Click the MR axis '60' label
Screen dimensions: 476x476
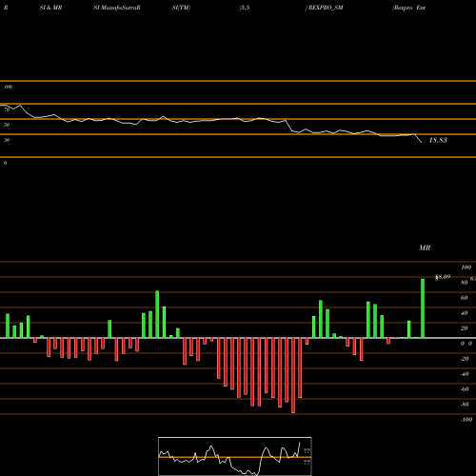point(465,298)
